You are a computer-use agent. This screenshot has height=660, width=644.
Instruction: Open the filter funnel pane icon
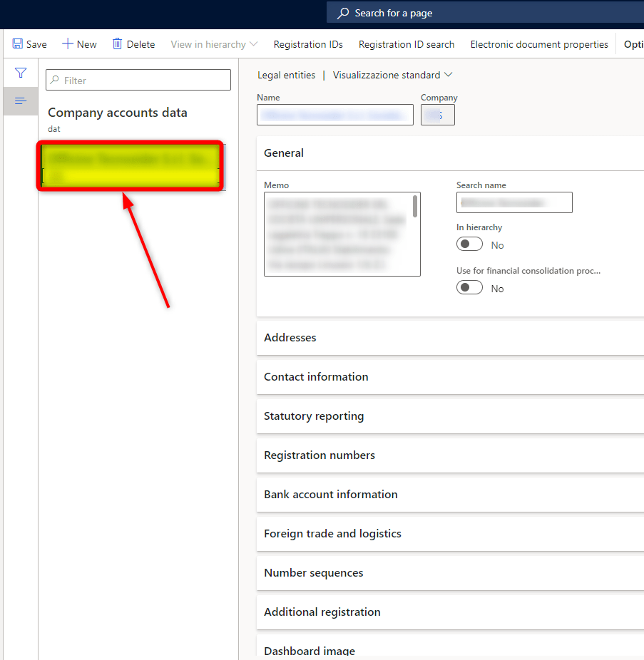pyautogui.click(x=21, y=73)
